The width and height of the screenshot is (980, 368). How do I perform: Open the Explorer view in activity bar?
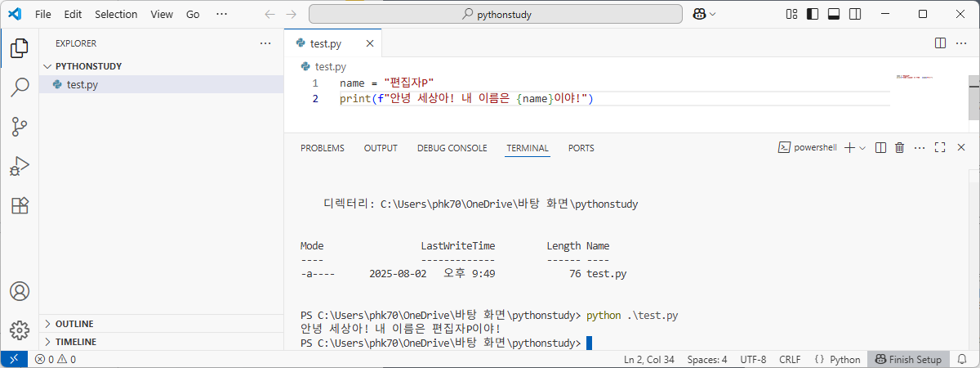pos(20,49)
